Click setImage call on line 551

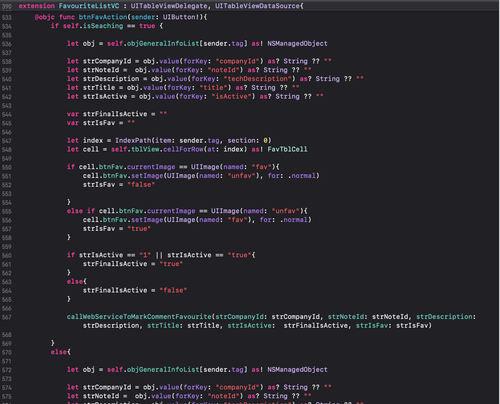(147, 176)
